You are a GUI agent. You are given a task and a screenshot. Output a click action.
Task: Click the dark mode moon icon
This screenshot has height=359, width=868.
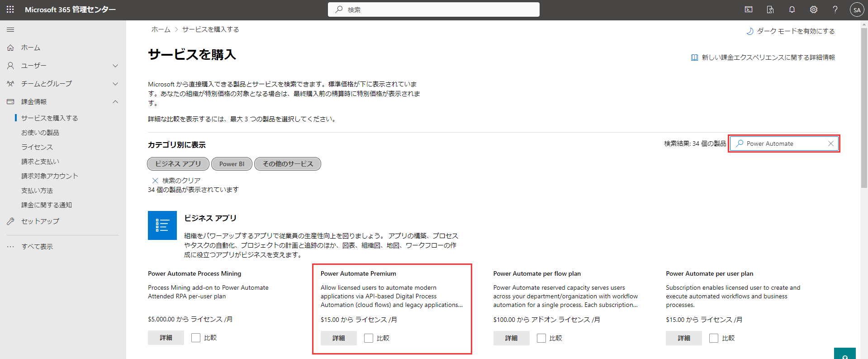pos(749,31)
